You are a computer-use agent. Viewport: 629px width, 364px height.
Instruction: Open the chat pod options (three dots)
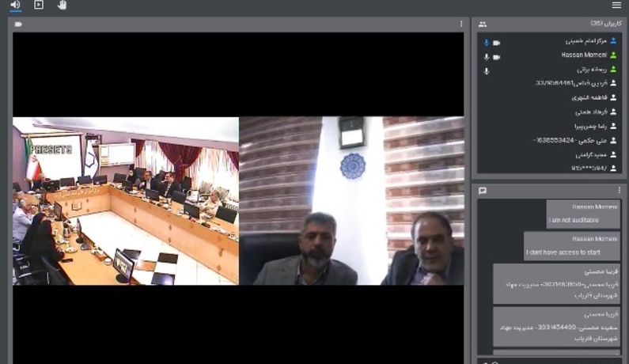tap(619, 190)
